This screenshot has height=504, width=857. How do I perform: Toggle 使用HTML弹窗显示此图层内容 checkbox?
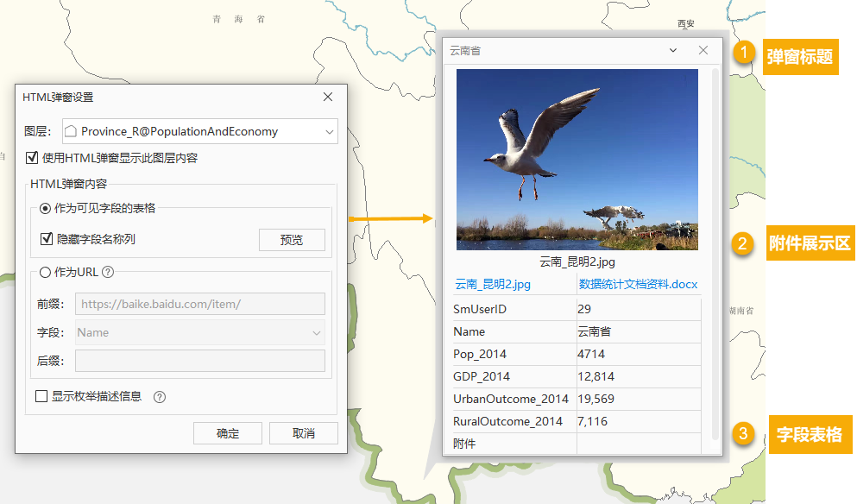coord(33,158)
